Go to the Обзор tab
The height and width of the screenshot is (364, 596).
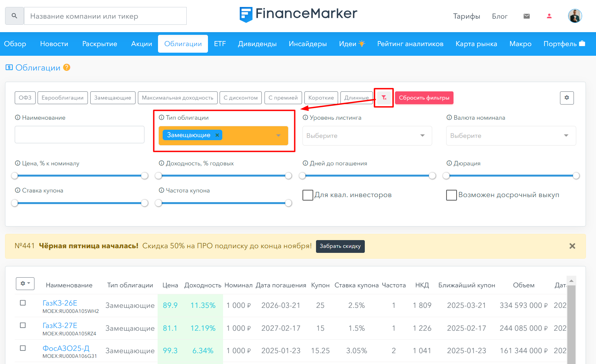[x=15, y=44]
